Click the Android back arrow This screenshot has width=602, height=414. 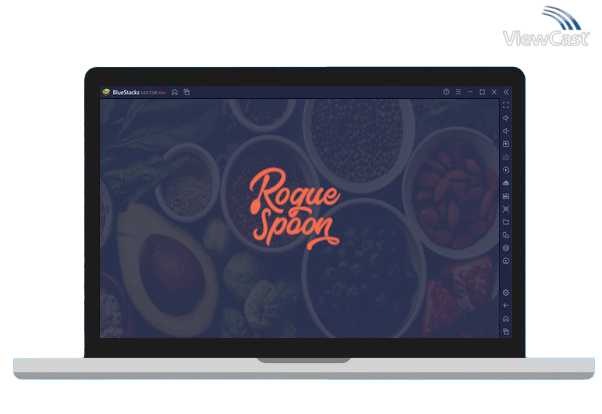(x=506, y=306)
